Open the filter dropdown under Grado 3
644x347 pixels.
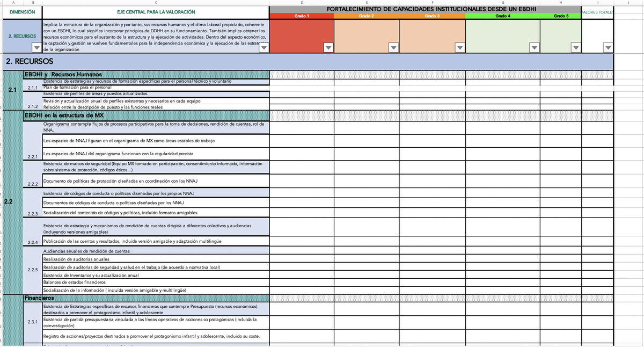[x=459, y=48]
